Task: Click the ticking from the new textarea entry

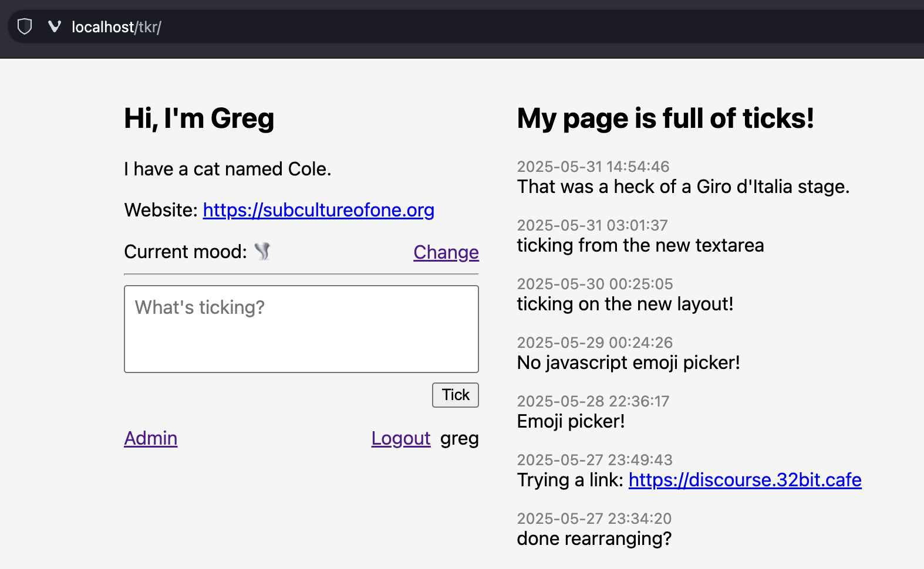Action: click(x=640, y=245)
